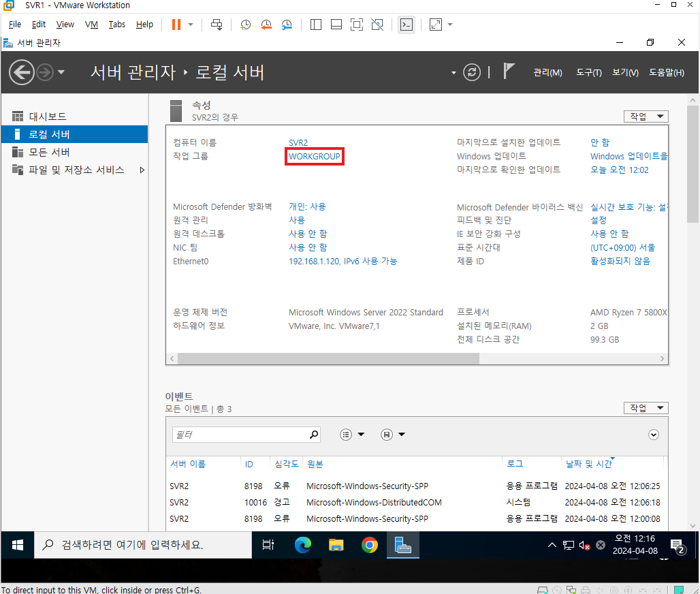
Task: Click the WORKGROUP link
Action: (x=315, y=156)
